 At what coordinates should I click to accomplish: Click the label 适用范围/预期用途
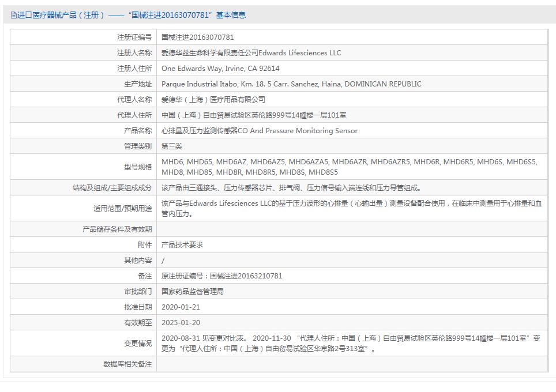point(123,209)
